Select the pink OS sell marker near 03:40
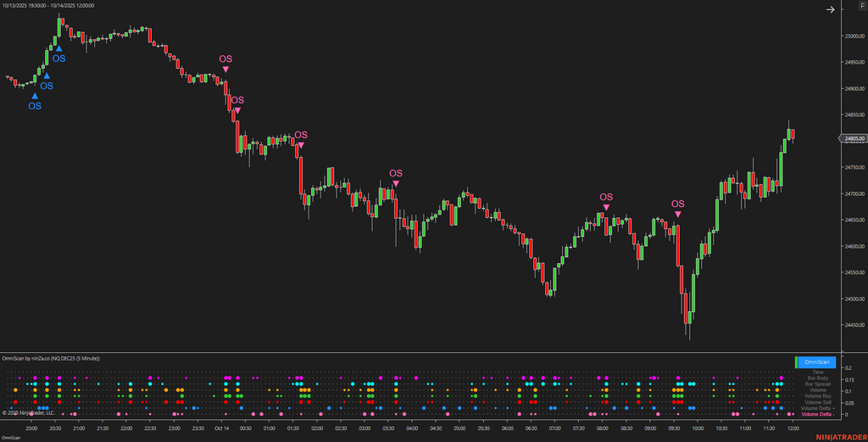Viewport: 868px width, 442px height. coord(396,178)
